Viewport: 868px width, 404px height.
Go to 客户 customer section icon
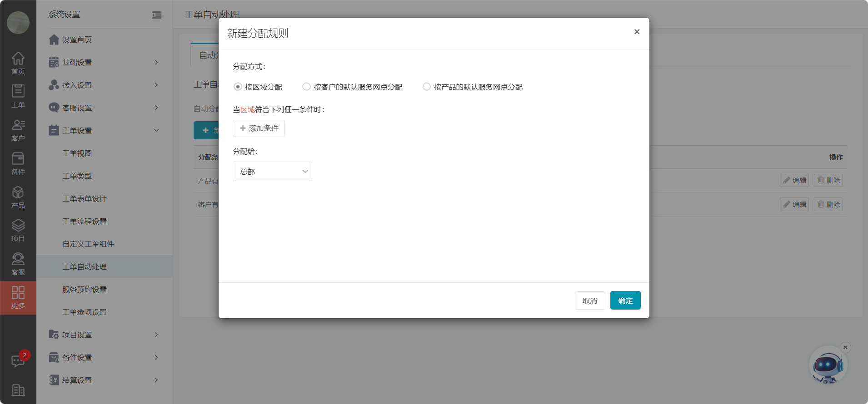point(18,130)
